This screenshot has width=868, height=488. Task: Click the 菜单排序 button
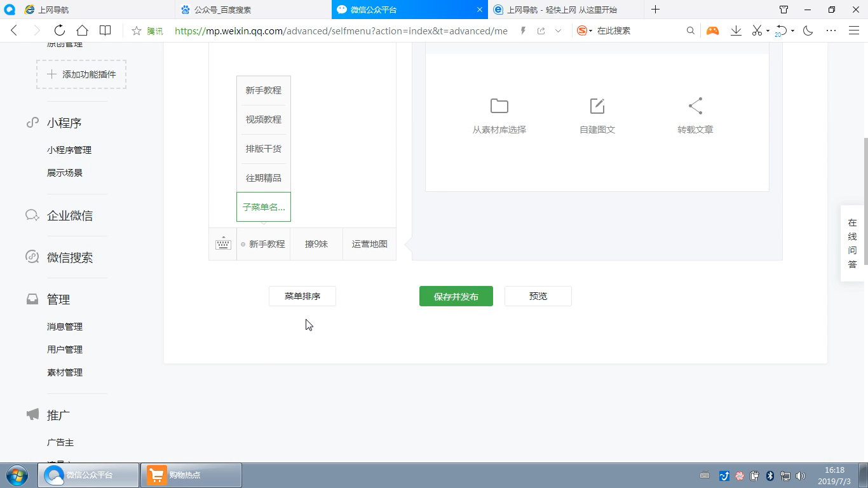[302, 296]
